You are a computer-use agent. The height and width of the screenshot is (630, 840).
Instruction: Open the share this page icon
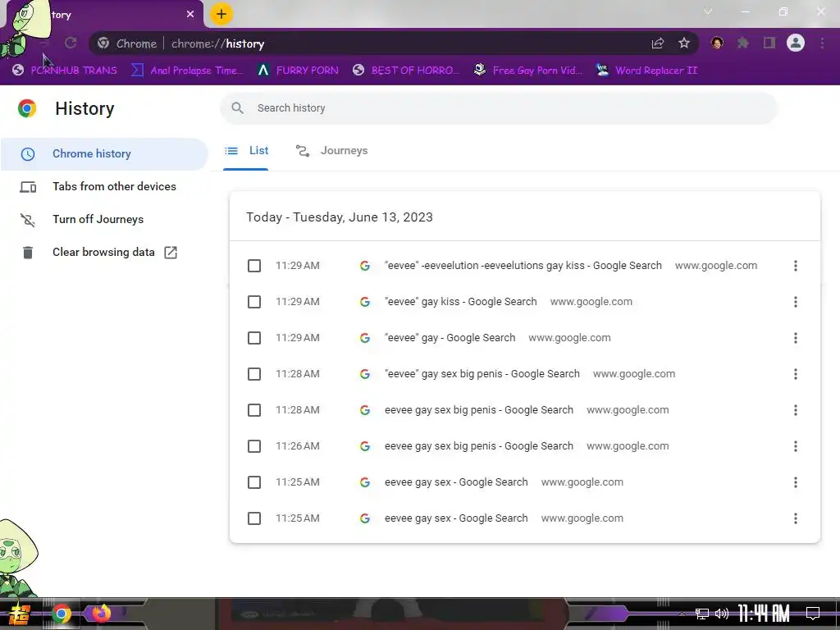(x=658, y=43)
